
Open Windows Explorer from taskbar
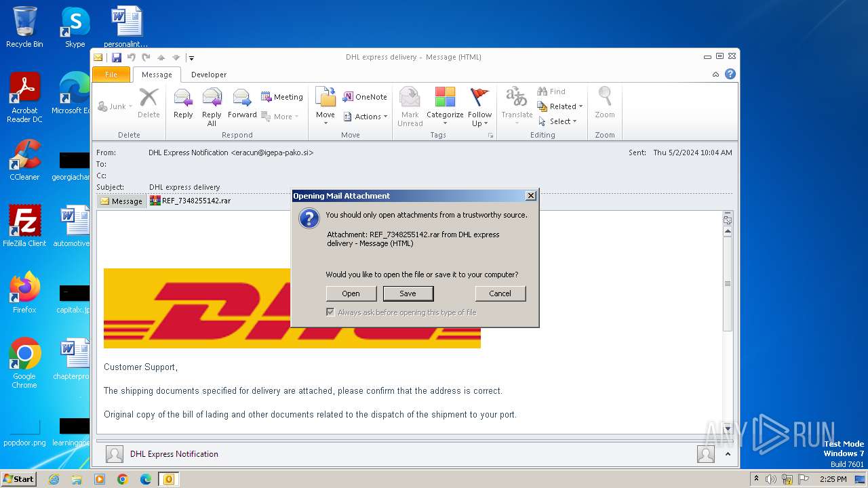click(x=77, y=479)
